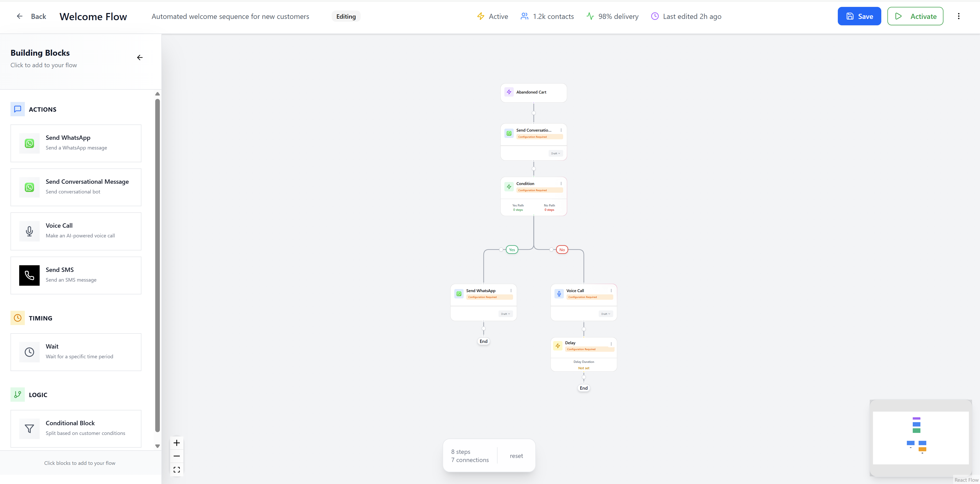Click the fit view icon

tap(176, 469)
